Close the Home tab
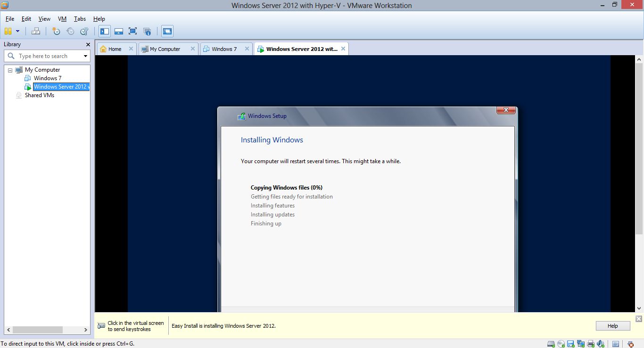 131,49
